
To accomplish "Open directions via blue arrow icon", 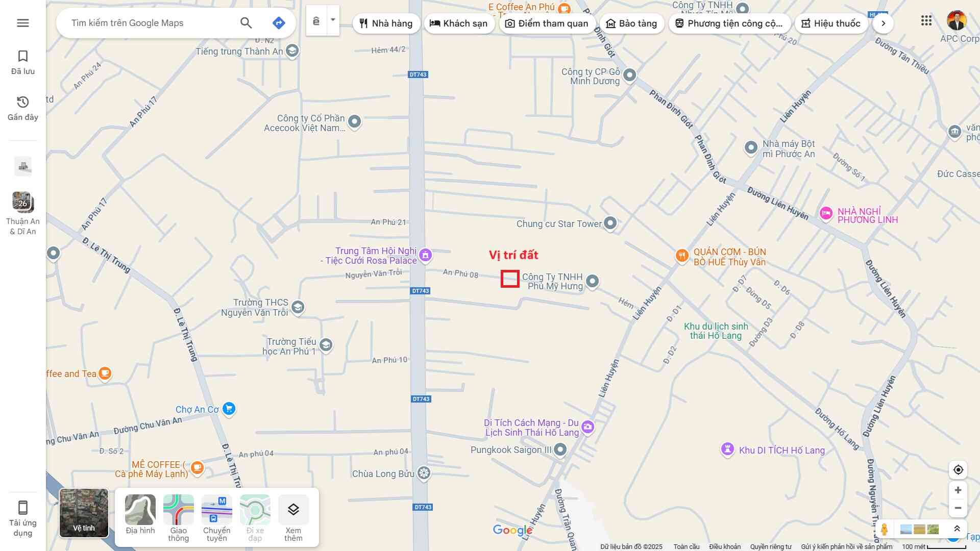I will (278, 23).
